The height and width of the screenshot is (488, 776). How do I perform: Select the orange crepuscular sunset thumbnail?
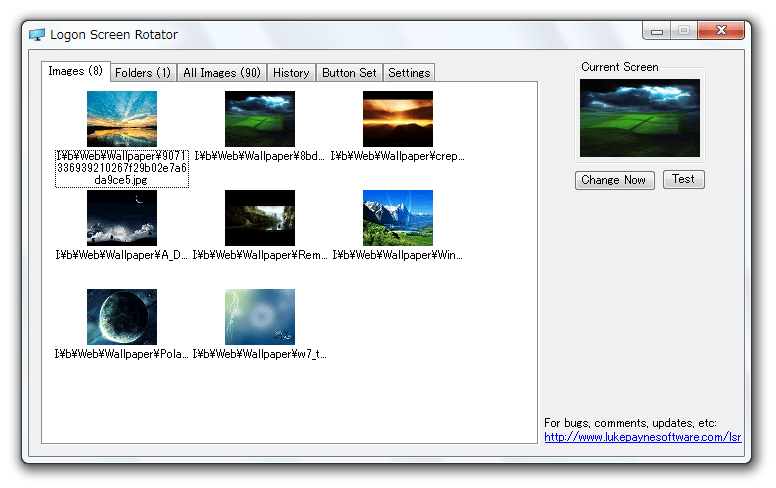(x=398, y=119)
